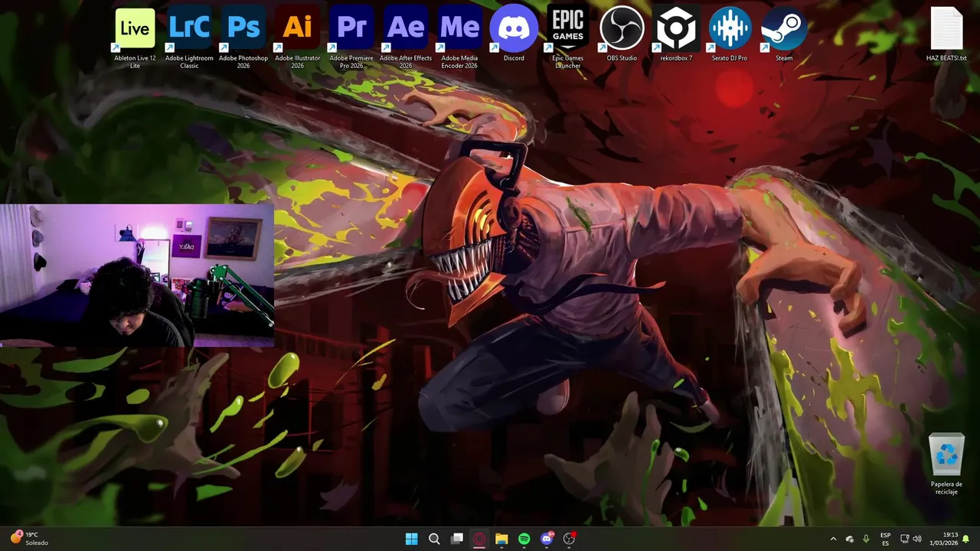Click the rekordbox 7 shortcut

click(676, 34)
